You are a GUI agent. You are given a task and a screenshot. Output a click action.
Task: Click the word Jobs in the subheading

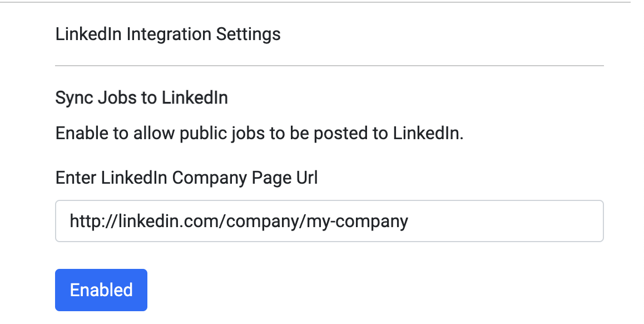pyautogui.click(x=117, y=99)
